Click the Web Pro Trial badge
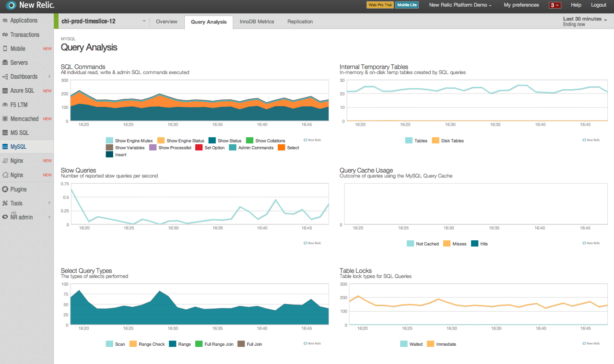This screenshot has height=364, width=614. (380, 5)
